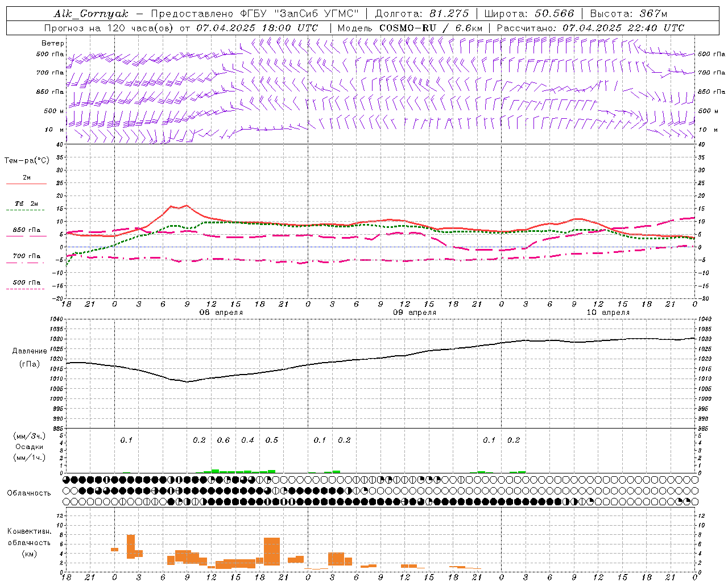Click the '(мм/3ч.)' precipitation unit label

pyautogui.click(x=30, y=436)
